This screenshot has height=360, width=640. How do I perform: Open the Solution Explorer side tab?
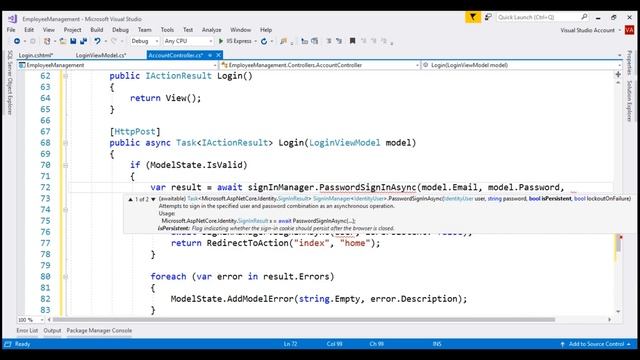pos(629,101)
